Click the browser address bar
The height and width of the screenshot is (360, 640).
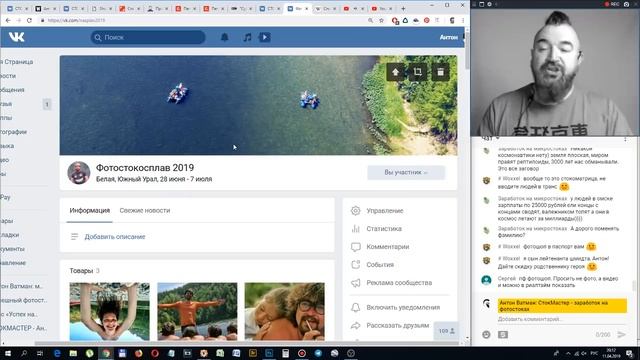204,20
